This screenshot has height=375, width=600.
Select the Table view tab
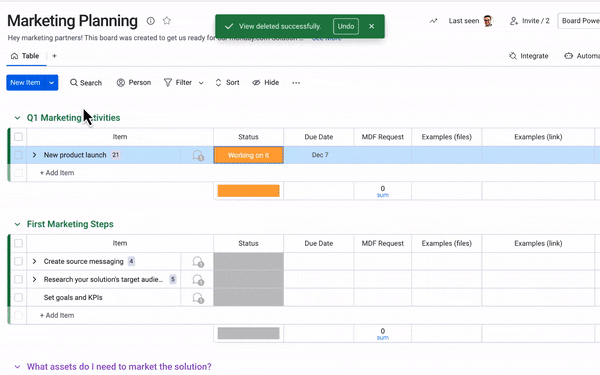point(25,56)
